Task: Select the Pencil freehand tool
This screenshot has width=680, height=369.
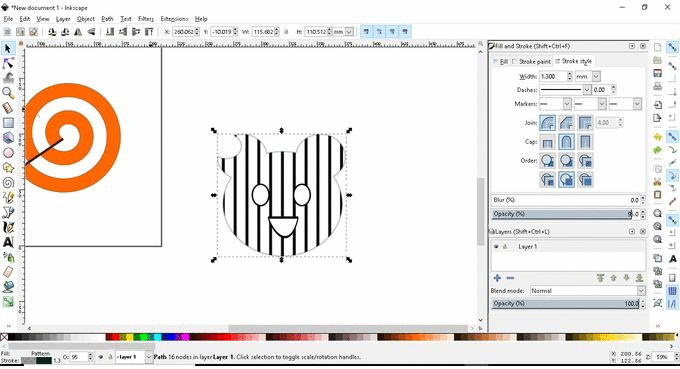Action: point(8,197)
